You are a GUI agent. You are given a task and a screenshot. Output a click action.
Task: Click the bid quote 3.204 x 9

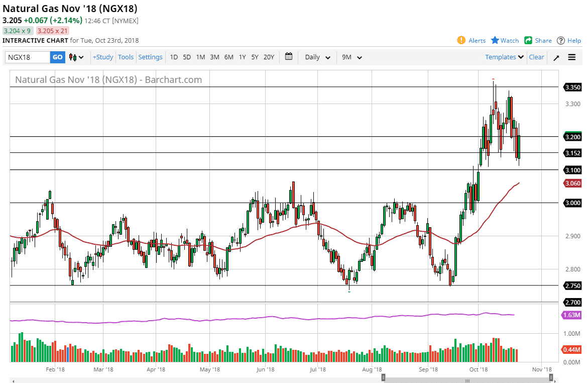[17, 31]
